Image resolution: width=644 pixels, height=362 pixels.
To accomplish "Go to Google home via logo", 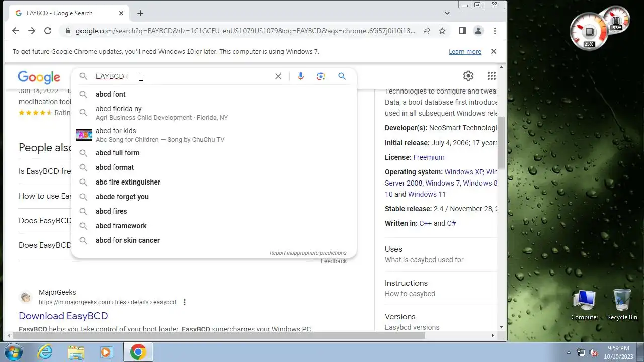I will 39,77.
